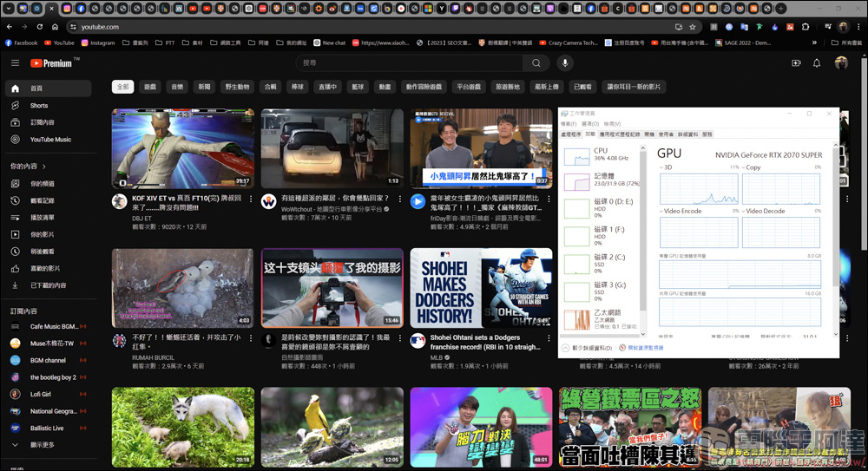Open the 所有書籤 all bookmarks folder

click(846, 43)
